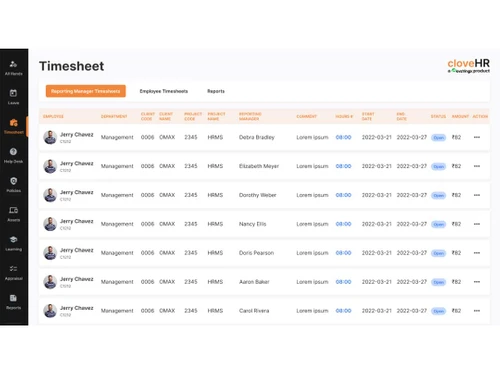Click the Reporting Manager column header

[x=250, y=116]
